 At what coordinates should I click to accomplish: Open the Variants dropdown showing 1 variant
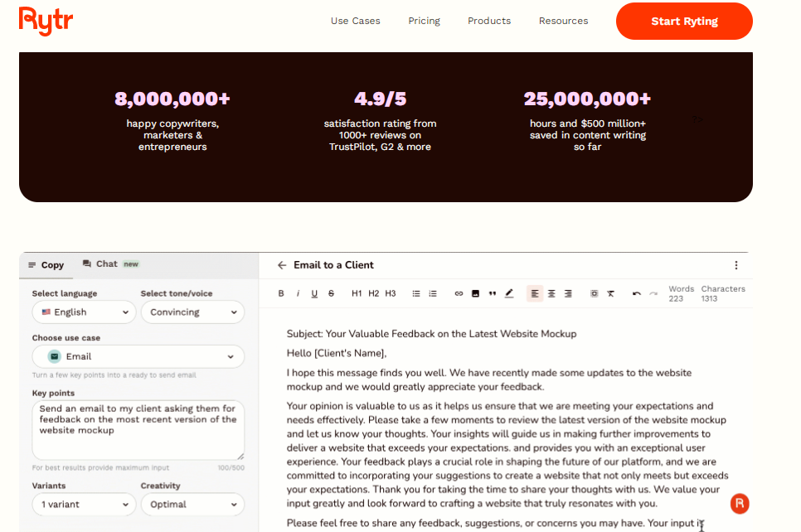pos(85,505)
